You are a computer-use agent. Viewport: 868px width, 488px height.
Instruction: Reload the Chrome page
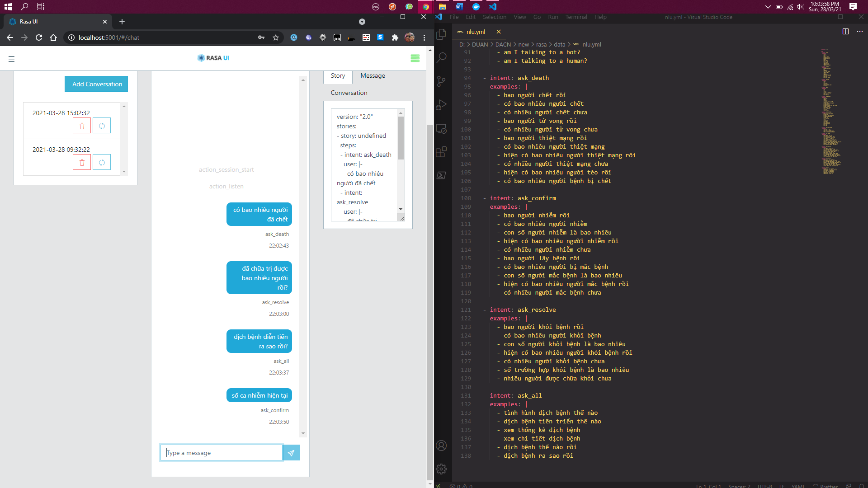click(x=39, y=38)
